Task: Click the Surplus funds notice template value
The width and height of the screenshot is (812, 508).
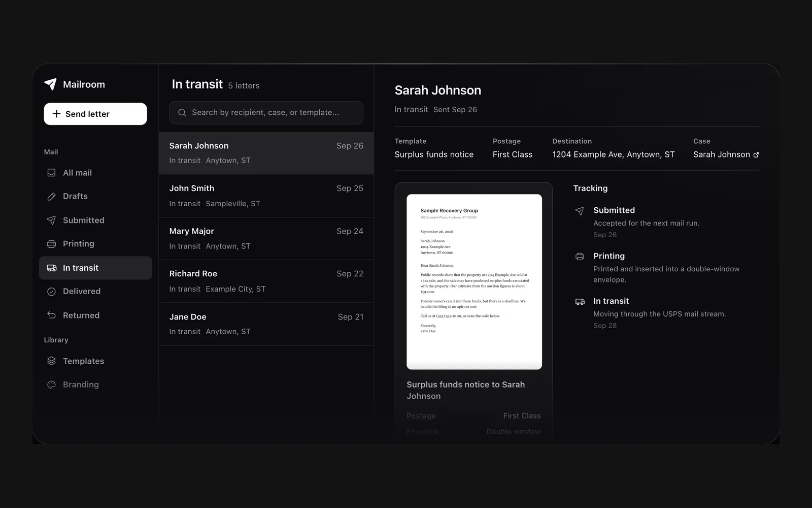Action: 434,154
